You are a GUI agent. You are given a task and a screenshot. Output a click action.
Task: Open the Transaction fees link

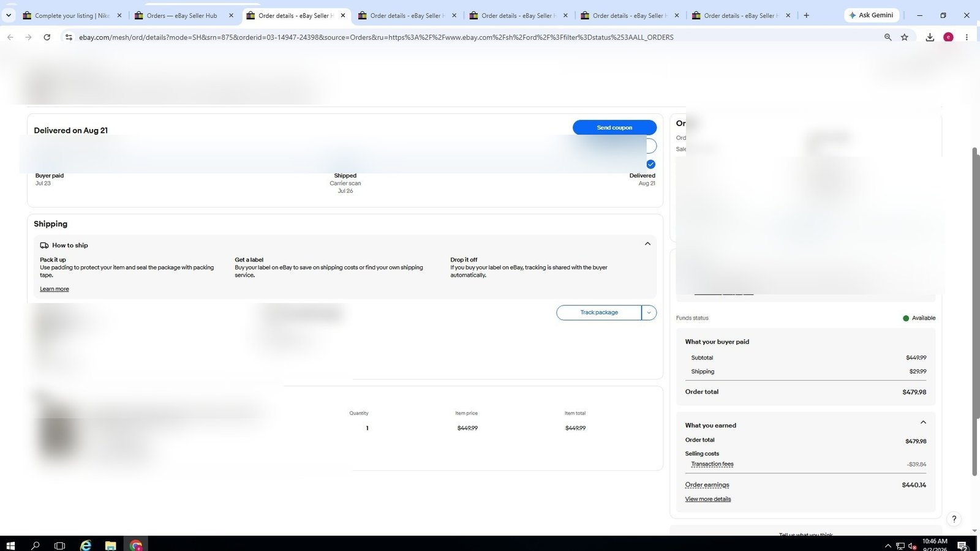[x=712, y=464]
